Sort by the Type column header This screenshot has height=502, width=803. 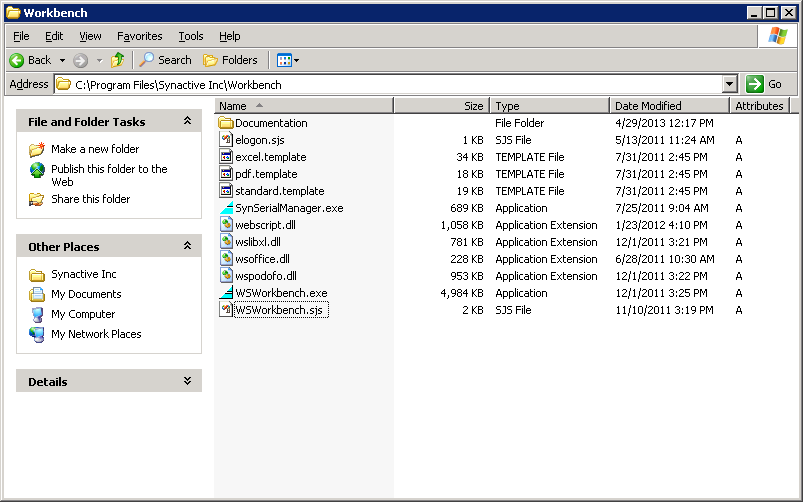pyautogui.click(x=550, y=106)
